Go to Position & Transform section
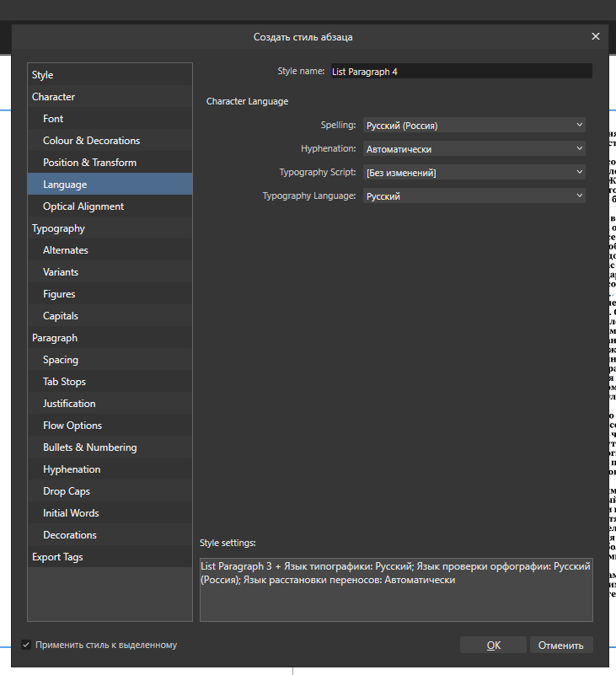616x675 pixels. point(89,163)
